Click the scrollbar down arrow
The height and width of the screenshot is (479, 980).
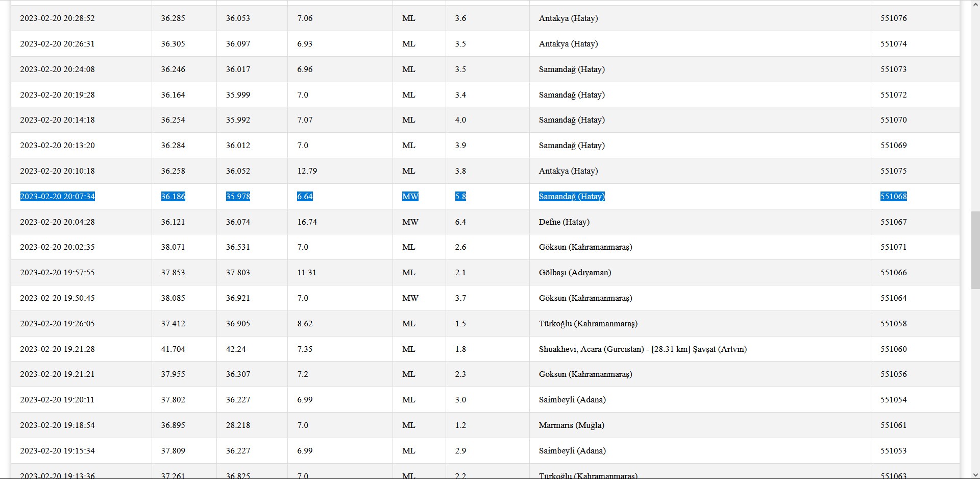(975, 474)
